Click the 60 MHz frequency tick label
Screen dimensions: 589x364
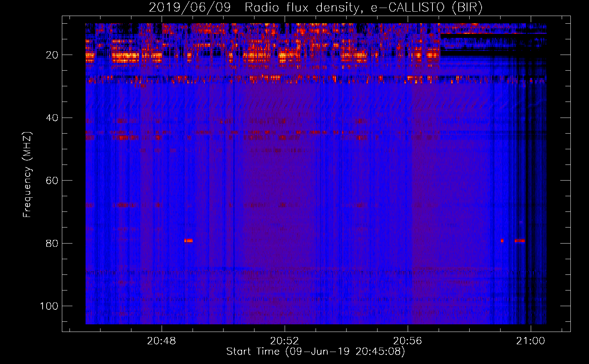pos(52,181)
